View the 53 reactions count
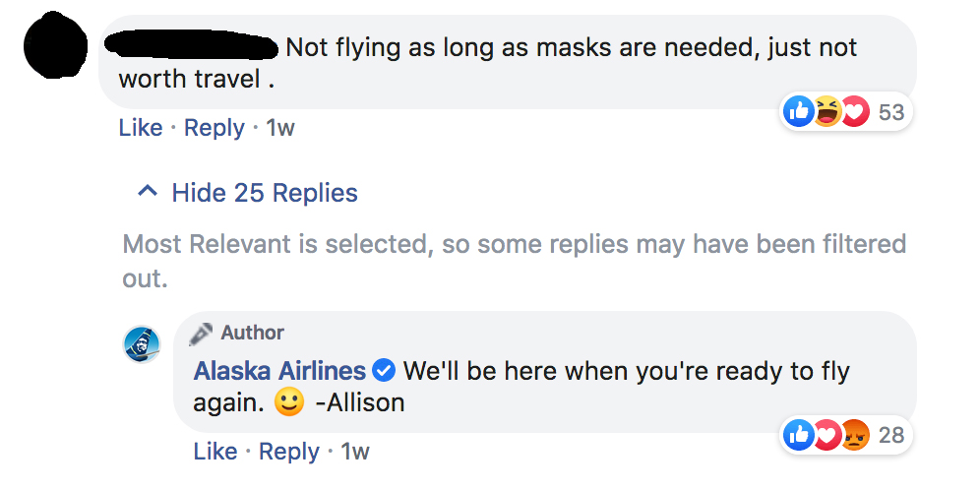 tap(891, 112)
